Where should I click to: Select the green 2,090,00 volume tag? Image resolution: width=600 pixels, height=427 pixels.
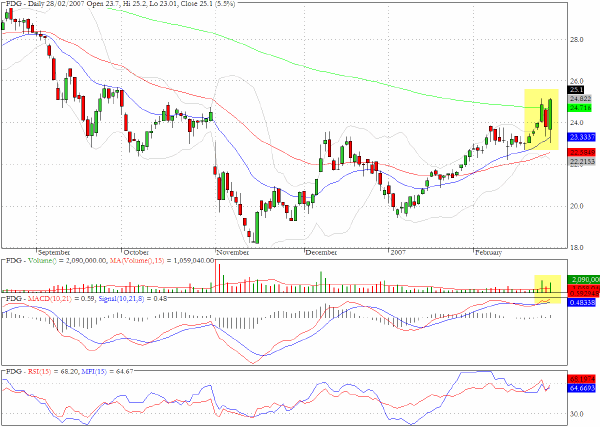point(584,280)
